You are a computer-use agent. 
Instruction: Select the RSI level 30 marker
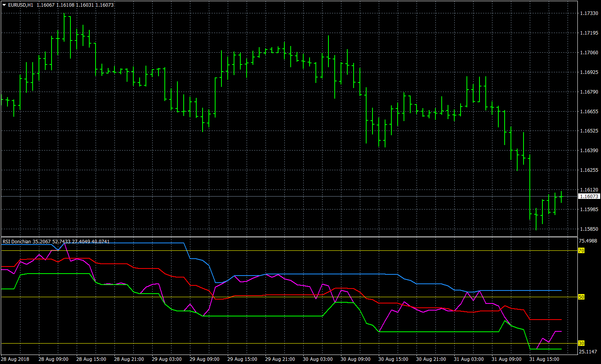pyautogui.click(x=581, y=344)
